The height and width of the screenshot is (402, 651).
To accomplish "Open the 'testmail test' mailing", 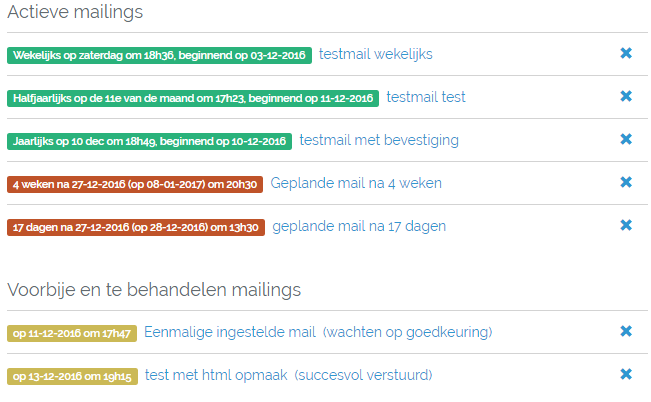I will pos(426,97).
